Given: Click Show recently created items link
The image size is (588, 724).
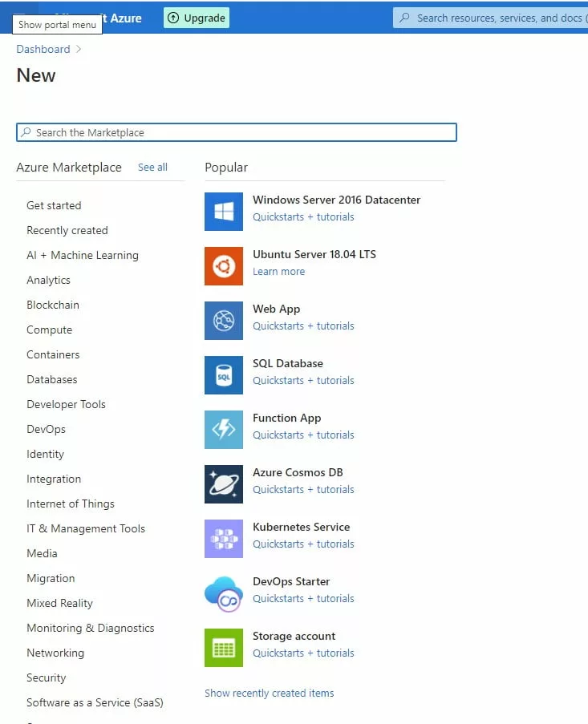Looking at the screenshot, I should [x=269, y=693].
